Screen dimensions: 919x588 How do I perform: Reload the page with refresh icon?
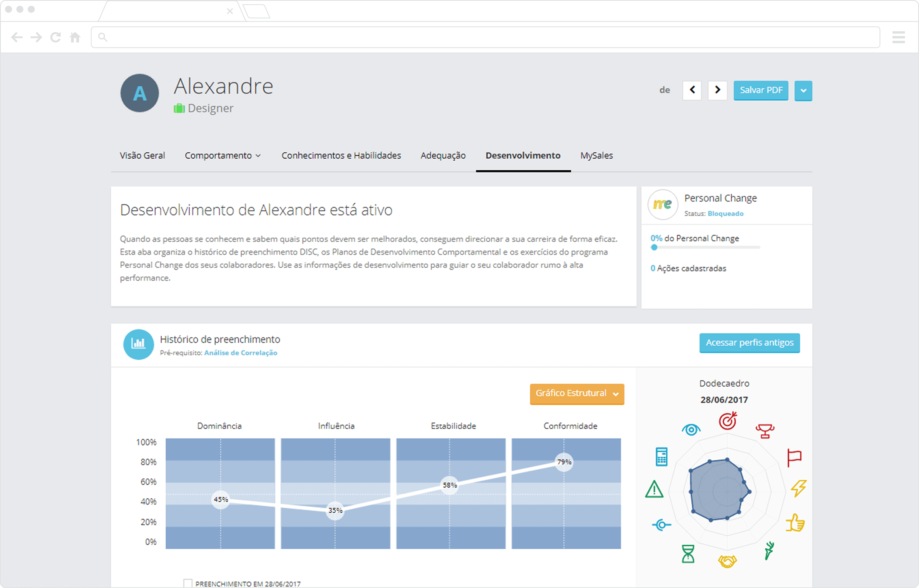56,37
